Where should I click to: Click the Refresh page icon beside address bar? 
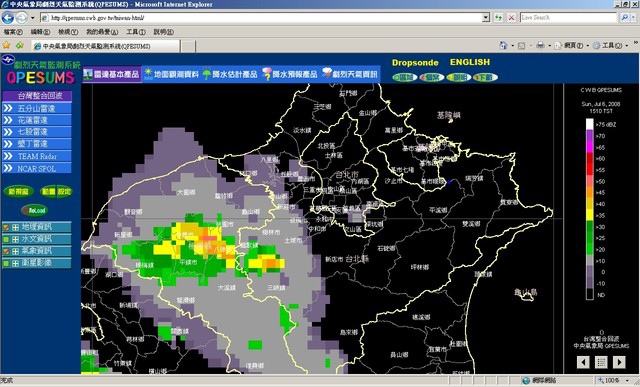(498, 18)
